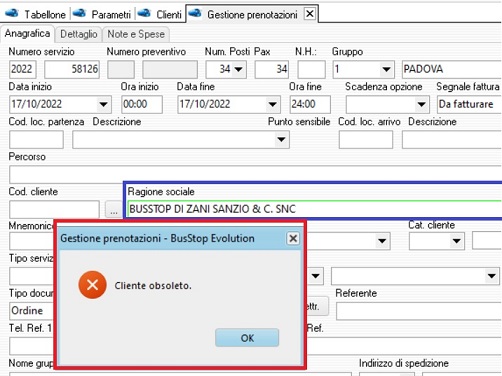
Task: Close the Gestione prenotazioni tab
Action: point(310,14)
